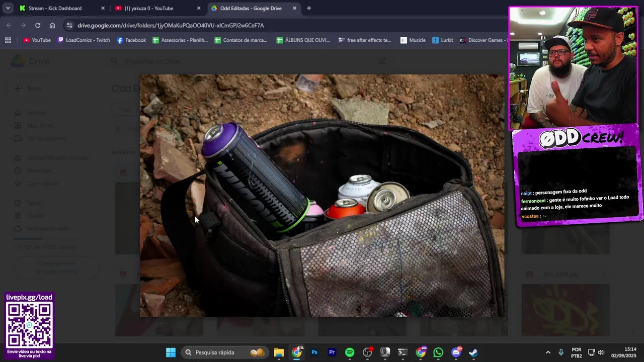Viewport: 644px width, 362px height.
Task: Show hidden system tray icons
Action: [548, 352]
